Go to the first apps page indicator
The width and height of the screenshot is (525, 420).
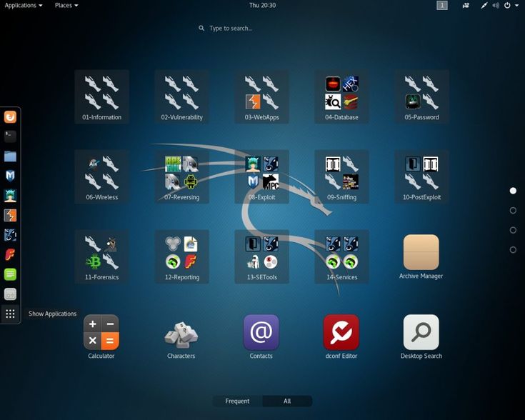pos(513,191)
